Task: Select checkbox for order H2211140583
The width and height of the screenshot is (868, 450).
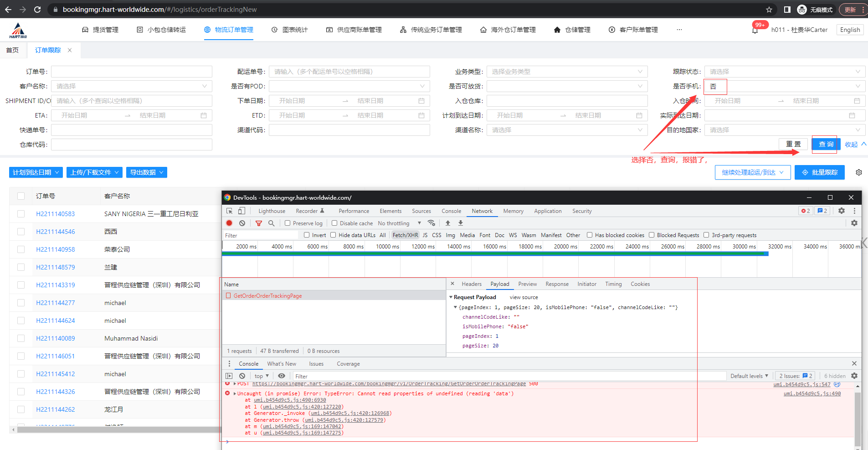Action: coord(21,214)
